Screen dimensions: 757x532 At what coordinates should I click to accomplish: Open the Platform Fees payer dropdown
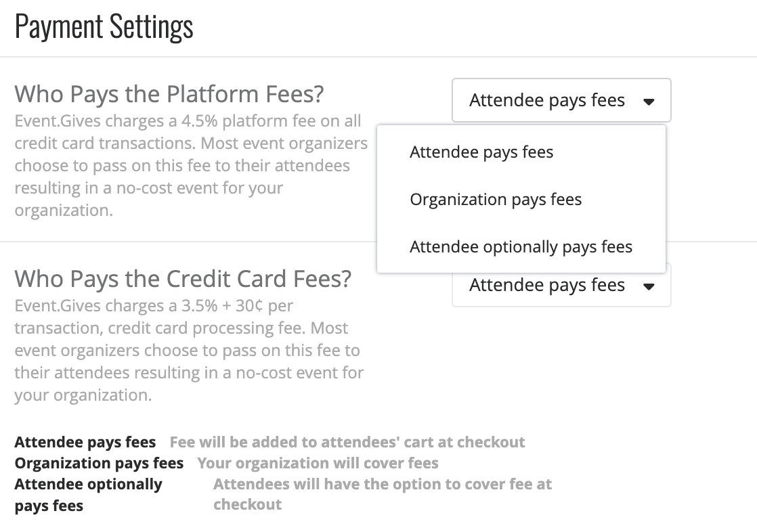click(561, 100)
